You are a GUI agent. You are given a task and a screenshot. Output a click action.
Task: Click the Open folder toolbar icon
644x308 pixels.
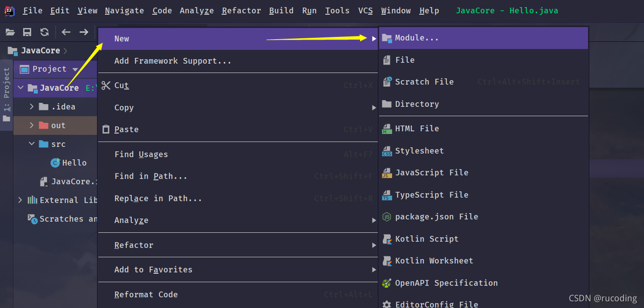pos(10,32)
